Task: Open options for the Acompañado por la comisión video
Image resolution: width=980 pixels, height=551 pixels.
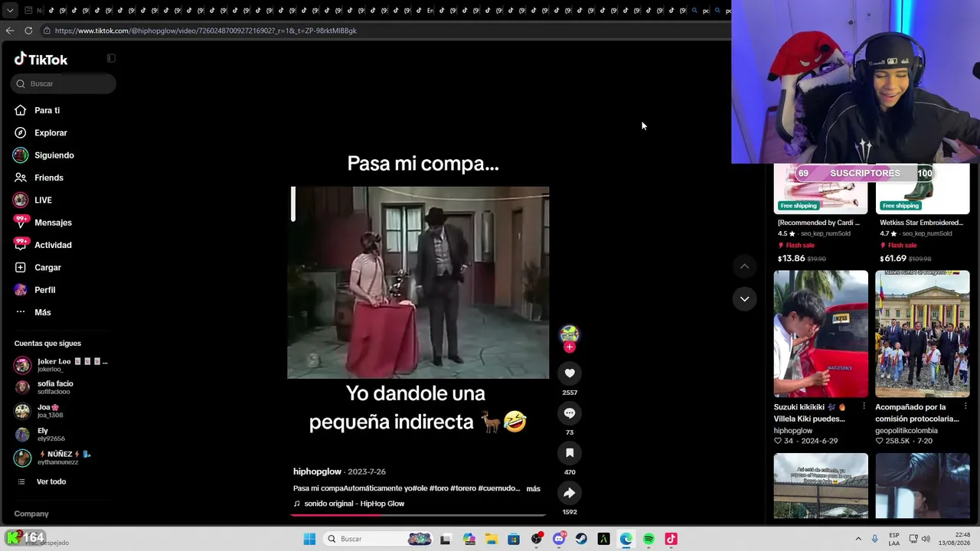Action: click(x=965, y=406)
